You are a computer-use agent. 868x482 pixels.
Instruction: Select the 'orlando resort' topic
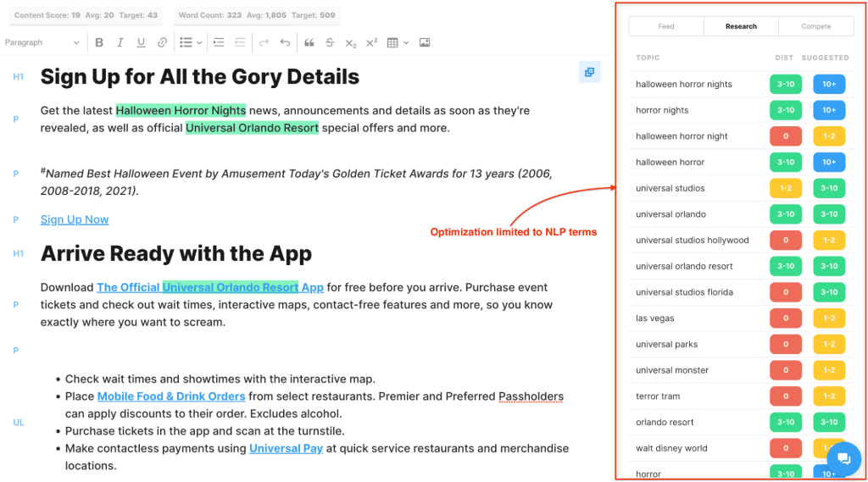[x=665, y=422]
